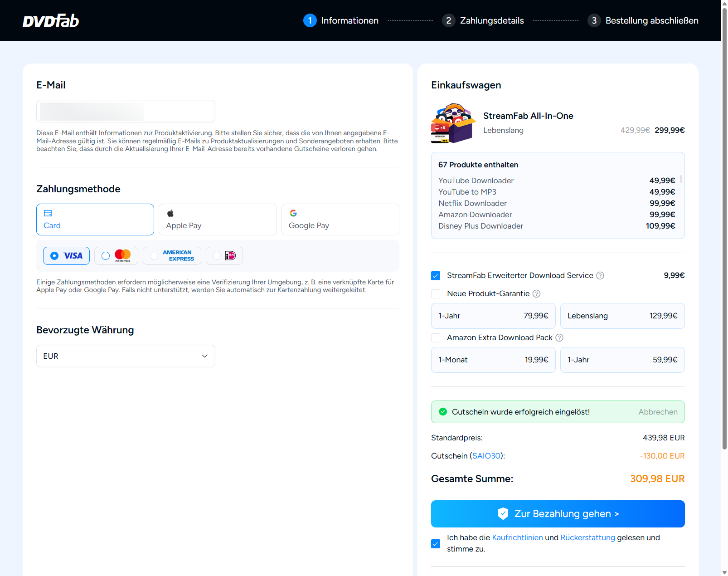Image resolution: width=728 pixels, height=576 pixels.
Task: Select iDEAL radio button
Action: coord(217,256)
